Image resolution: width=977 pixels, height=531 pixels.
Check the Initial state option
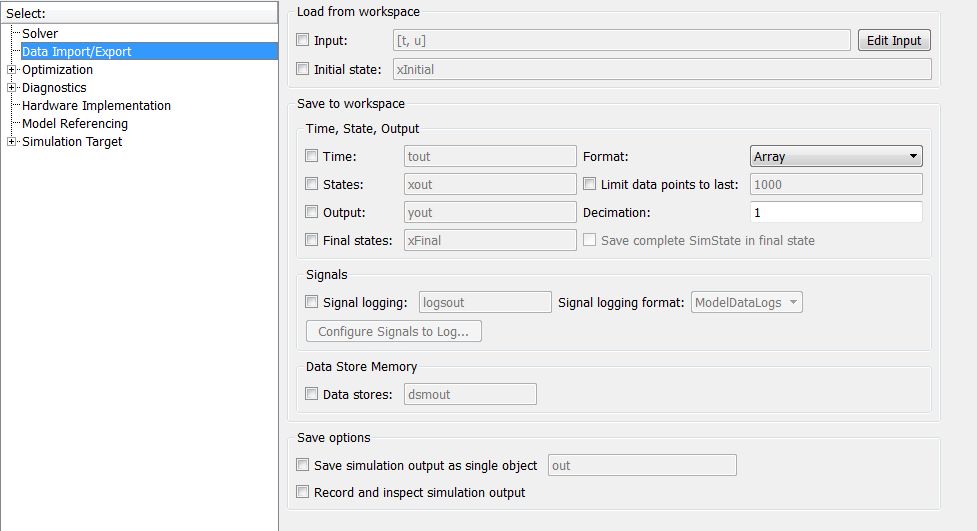coord(304,70)
